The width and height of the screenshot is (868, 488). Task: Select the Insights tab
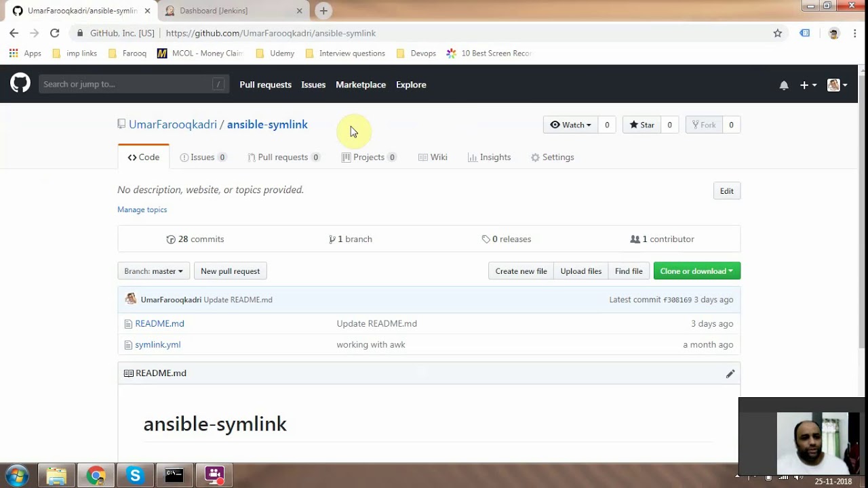[489, 157]
